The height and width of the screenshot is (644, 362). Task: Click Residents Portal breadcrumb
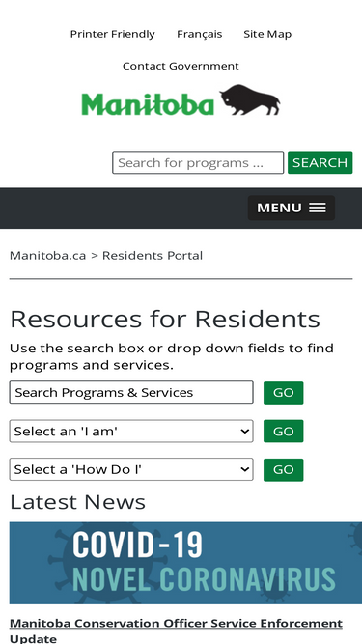pyautogui.click(x=153, y=256)
